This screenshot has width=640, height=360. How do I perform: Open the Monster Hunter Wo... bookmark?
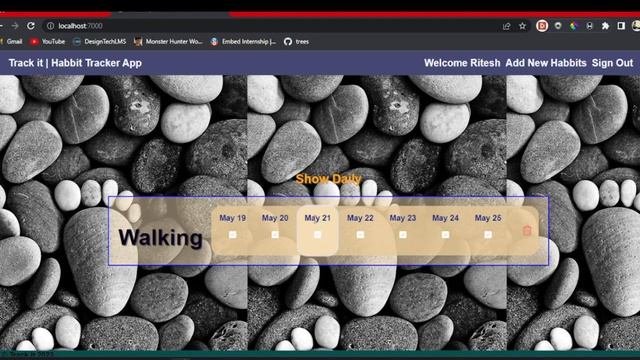[168, 42]
